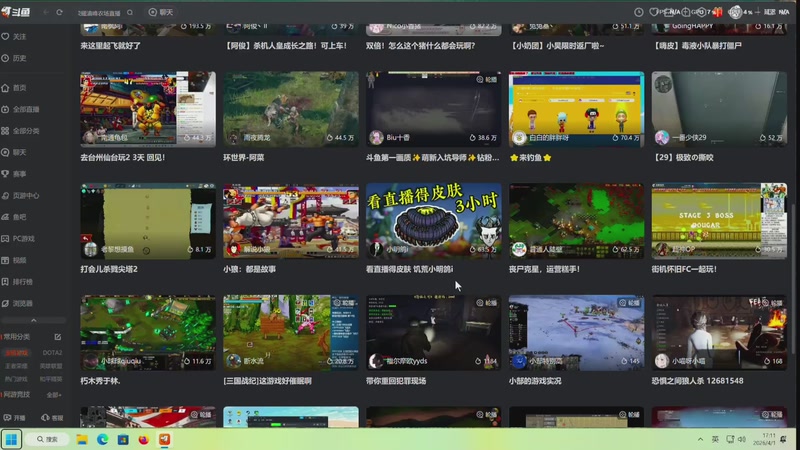
Task: Open the 聊天 tab in the top bar
Action: coord(161,12)
